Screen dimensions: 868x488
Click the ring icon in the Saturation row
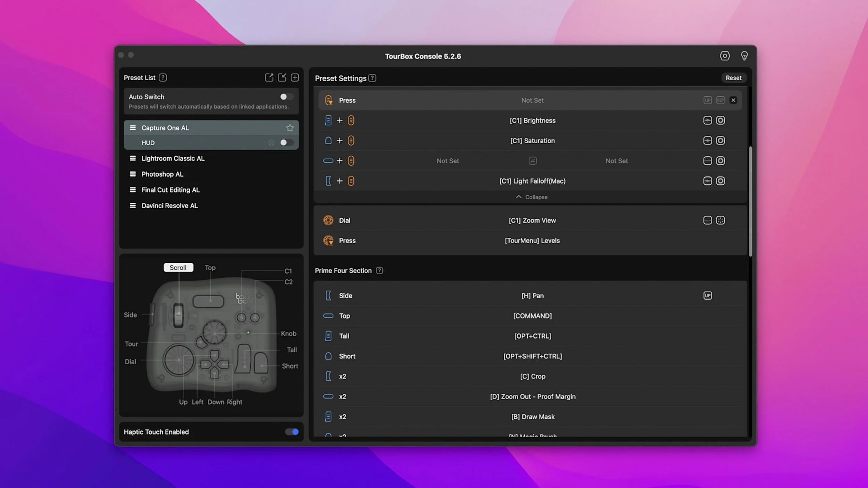click(720, 141)
